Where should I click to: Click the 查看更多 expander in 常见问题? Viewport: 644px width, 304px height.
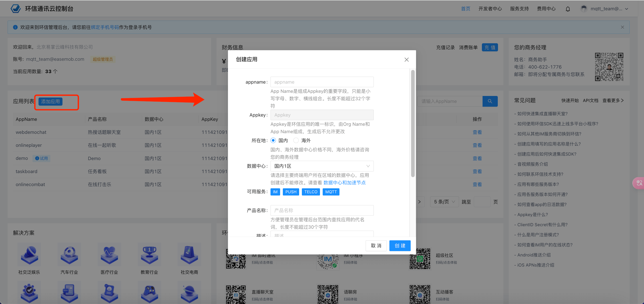pyautogui.click(x=613, y=101)
